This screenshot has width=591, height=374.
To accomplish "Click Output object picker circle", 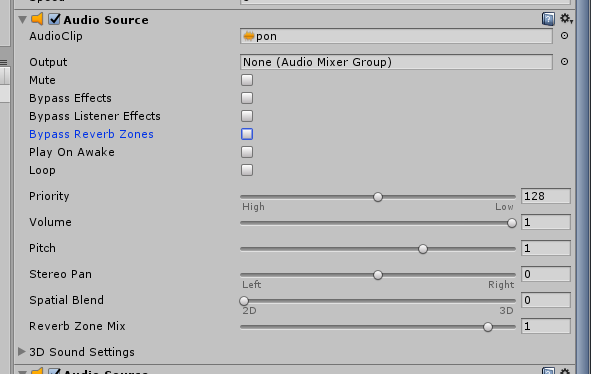I will 564,61.
